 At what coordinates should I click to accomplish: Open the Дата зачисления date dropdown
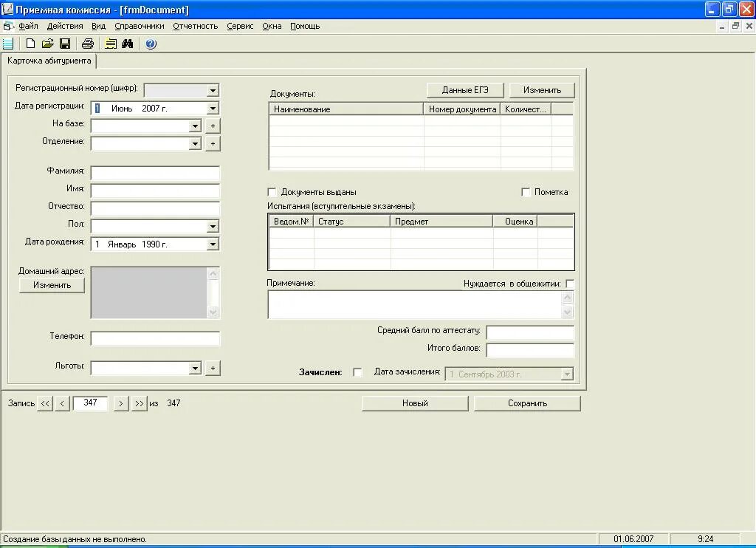pyautogui.click(x=567, y=374)
